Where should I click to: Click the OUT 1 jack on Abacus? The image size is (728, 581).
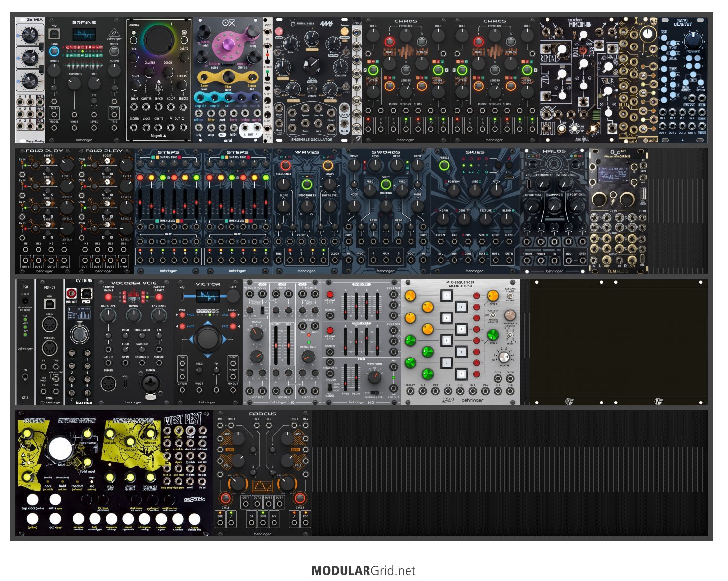(246, 504)
